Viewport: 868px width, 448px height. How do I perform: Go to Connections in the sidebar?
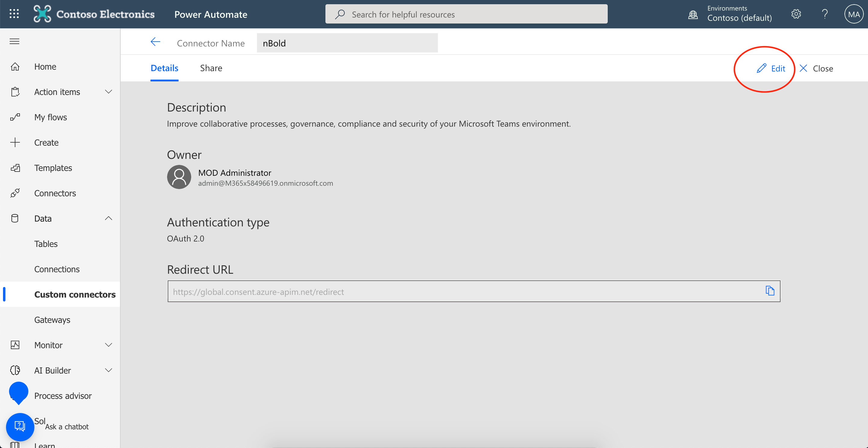[57, 269]
